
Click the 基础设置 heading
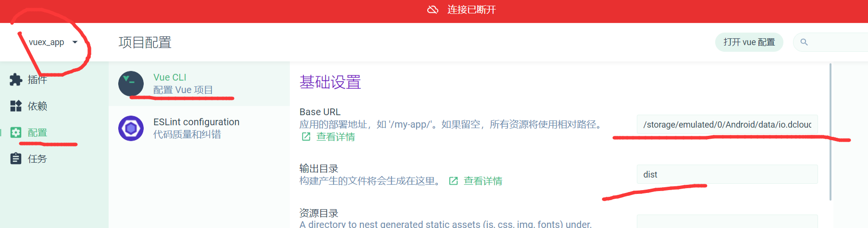(330, 82)
